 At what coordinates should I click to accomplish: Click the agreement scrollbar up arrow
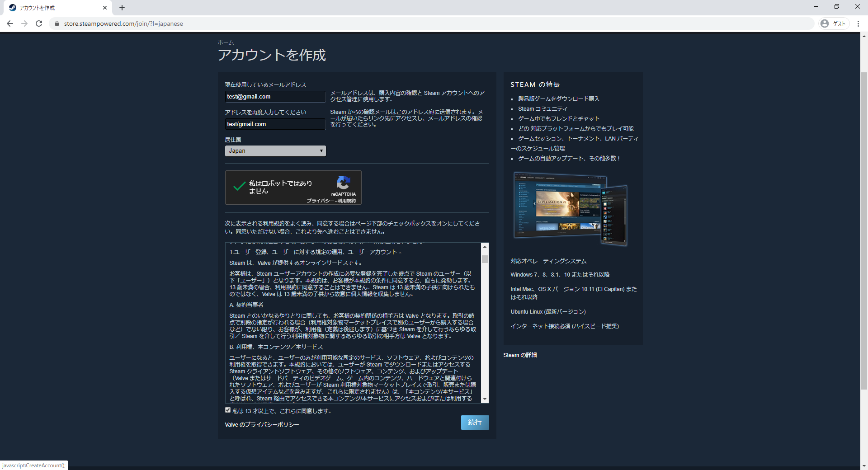click(485, 247)
